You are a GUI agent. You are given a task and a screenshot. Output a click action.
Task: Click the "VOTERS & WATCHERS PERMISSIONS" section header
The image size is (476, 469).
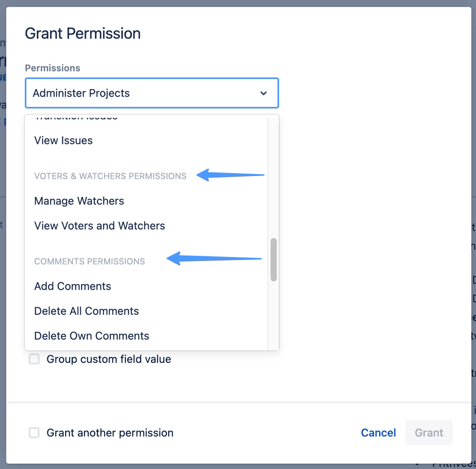110,176
